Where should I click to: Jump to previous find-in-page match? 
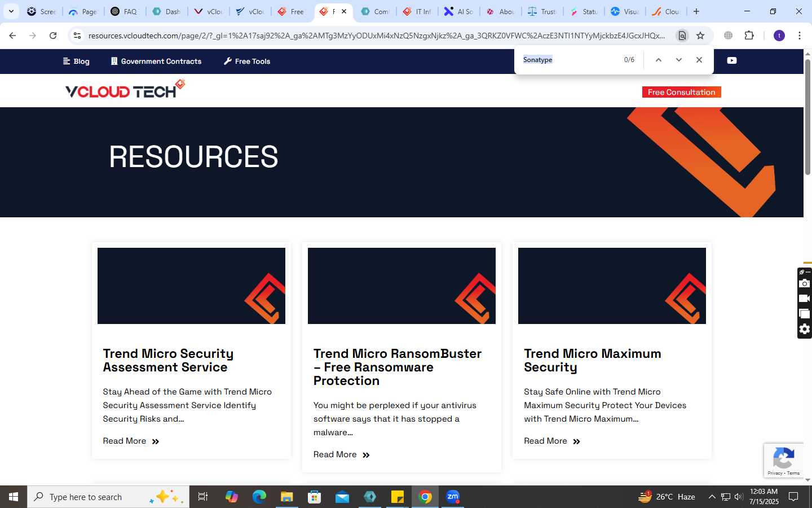tap(658, 60)
